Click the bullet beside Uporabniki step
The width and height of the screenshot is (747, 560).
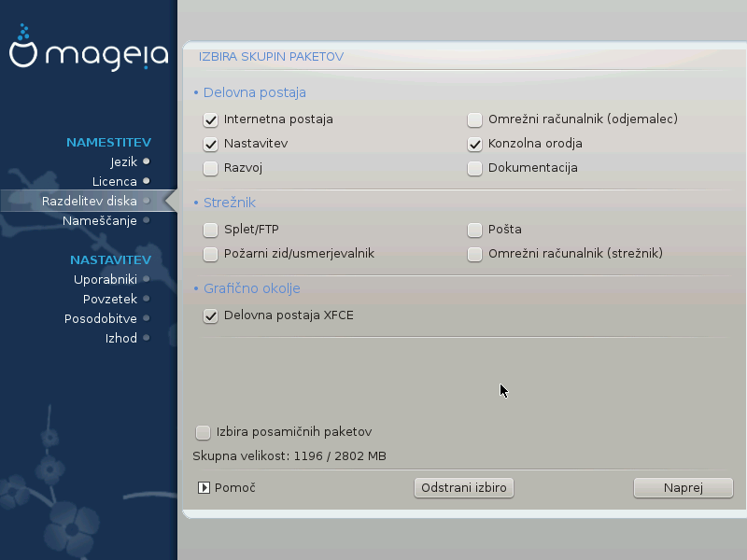click(x=147, y=279)
